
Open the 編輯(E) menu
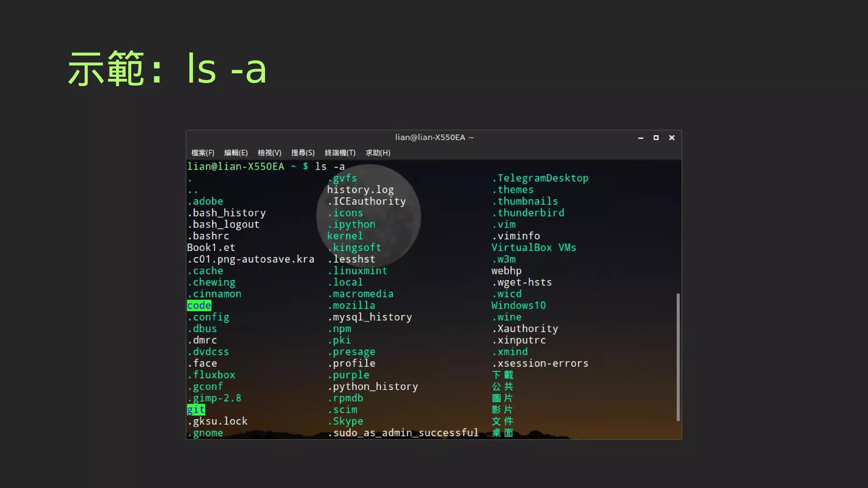click(x=236, y=152)
